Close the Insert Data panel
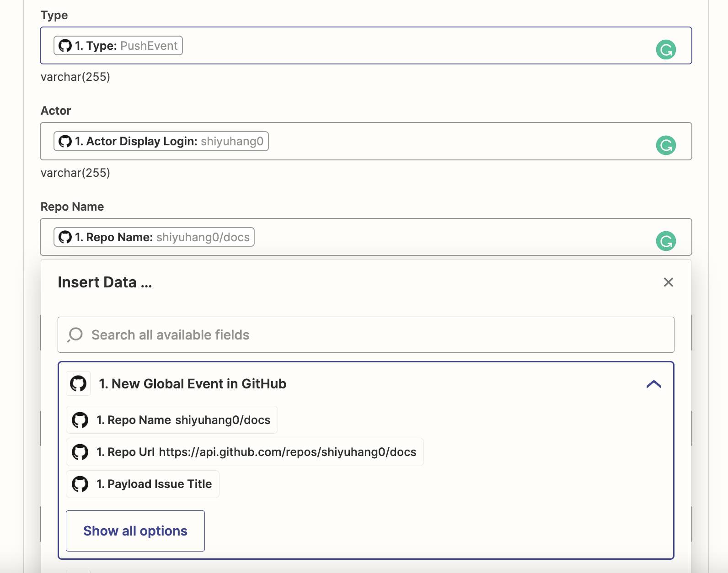Image resolution: width=728 pixels, height=573 pixels. [668, 282]
